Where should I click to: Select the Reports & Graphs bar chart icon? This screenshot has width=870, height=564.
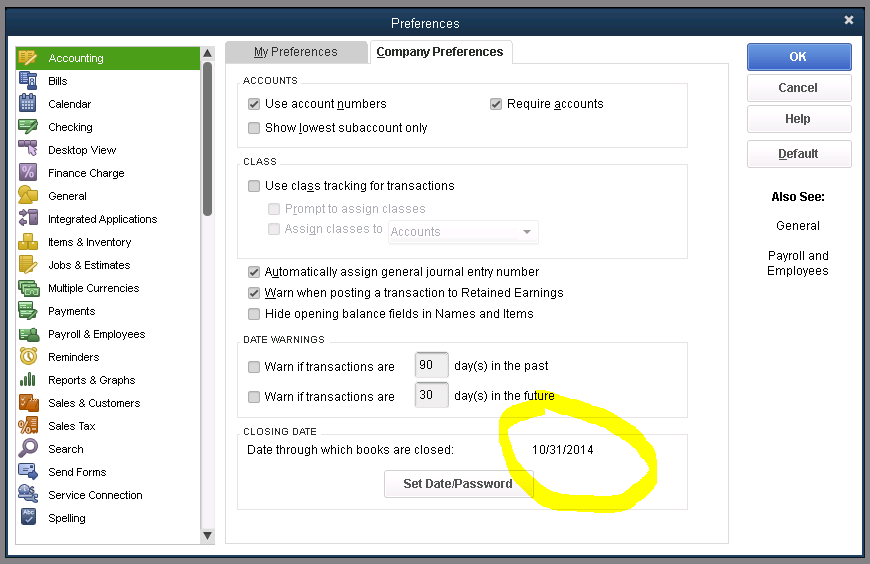[28, 380]
